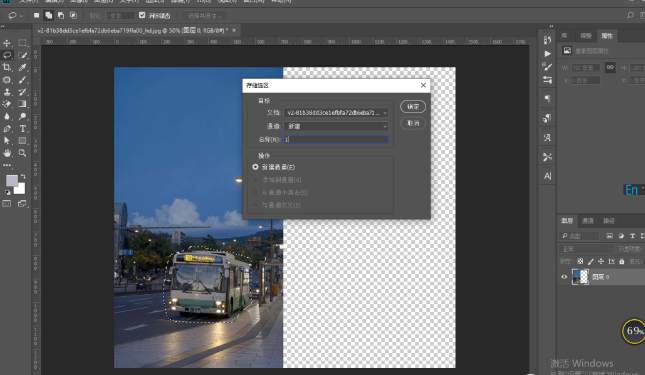Open the Character panel icon
Screen dimensions: 645x375
point(547,176)
